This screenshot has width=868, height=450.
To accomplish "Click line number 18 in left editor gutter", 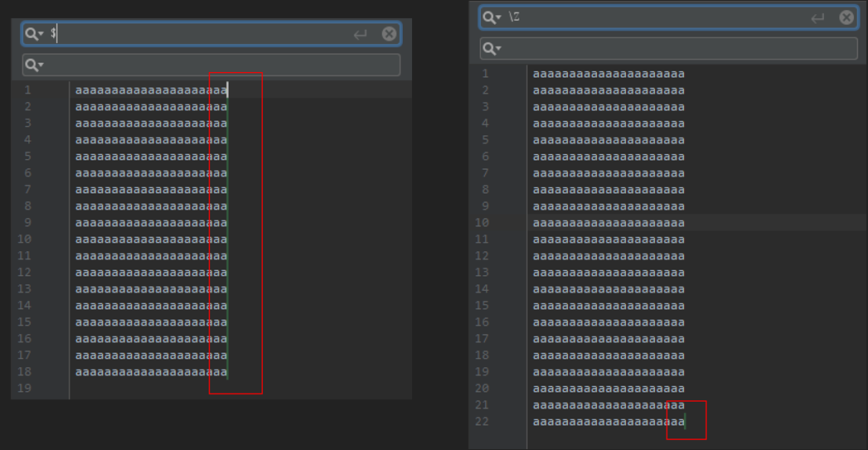I will click(24, 372).
